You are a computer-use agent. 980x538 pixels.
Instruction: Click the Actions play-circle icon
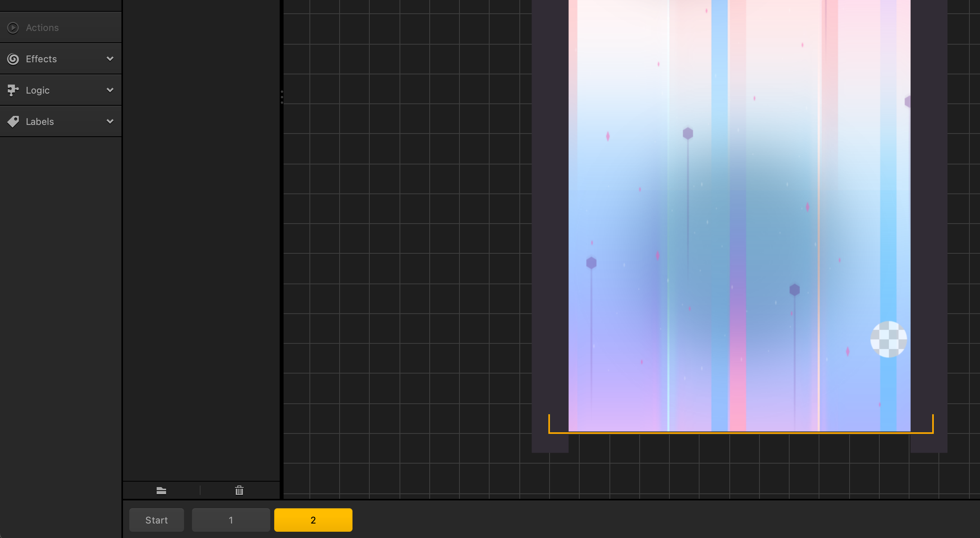coord(13,28)
